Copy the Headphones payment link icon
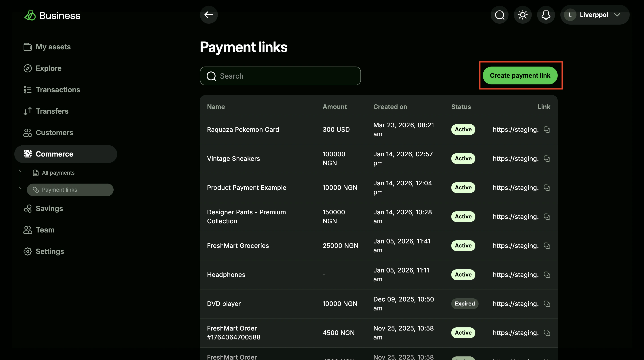The height and width of the screenshot is (360, 644). pyautogui.click(x=547, y=275)
